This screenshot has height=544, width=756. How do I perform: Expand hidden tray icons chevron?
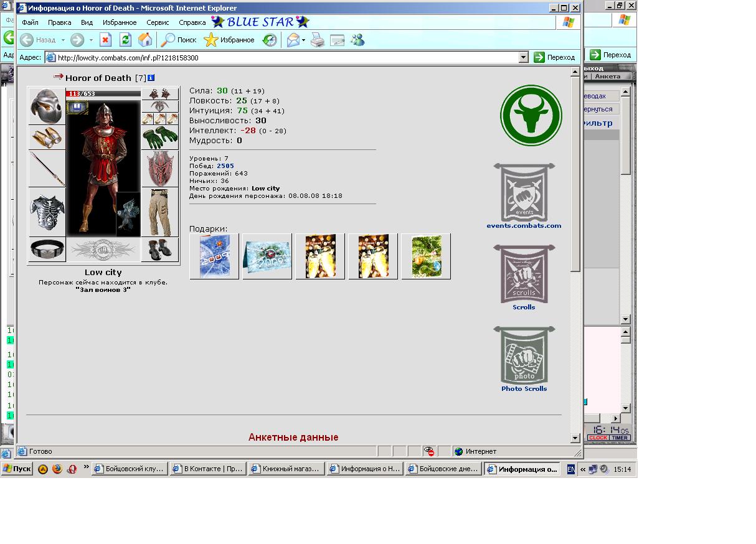pos(583,469)
